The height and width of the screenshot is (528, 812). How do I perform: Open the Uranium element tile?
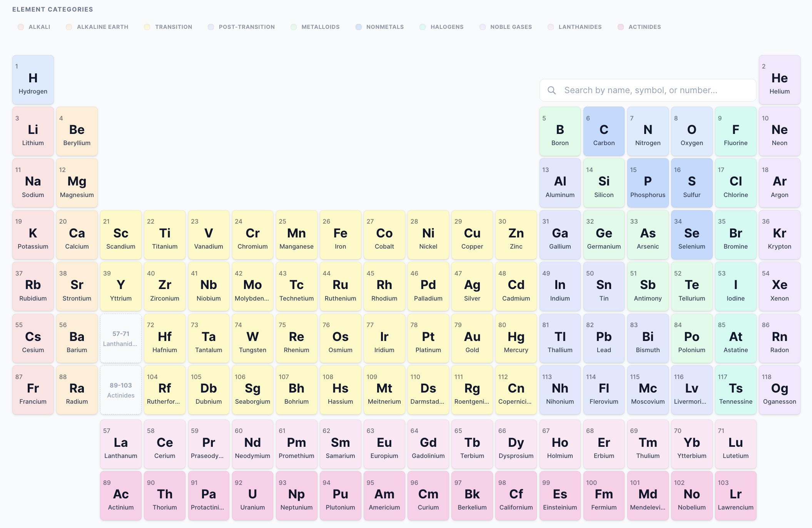pyautogui.click(x=252, y=496)
